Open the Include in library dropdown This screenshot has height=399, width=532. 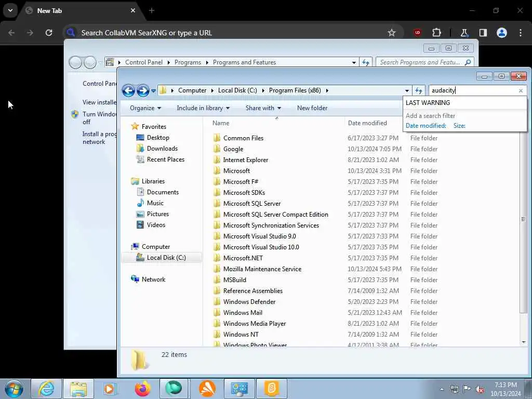[203, 108]
